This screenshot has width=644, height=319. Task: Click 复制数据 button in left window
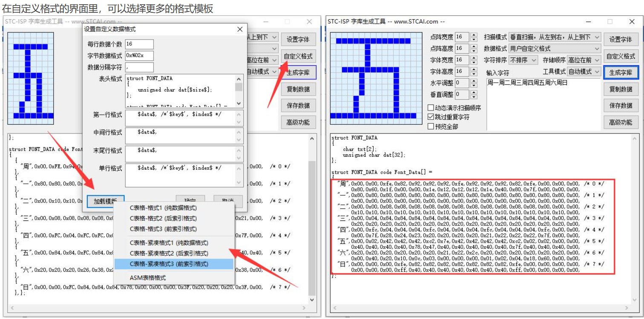pyautogui.click(x=298, y=89)
